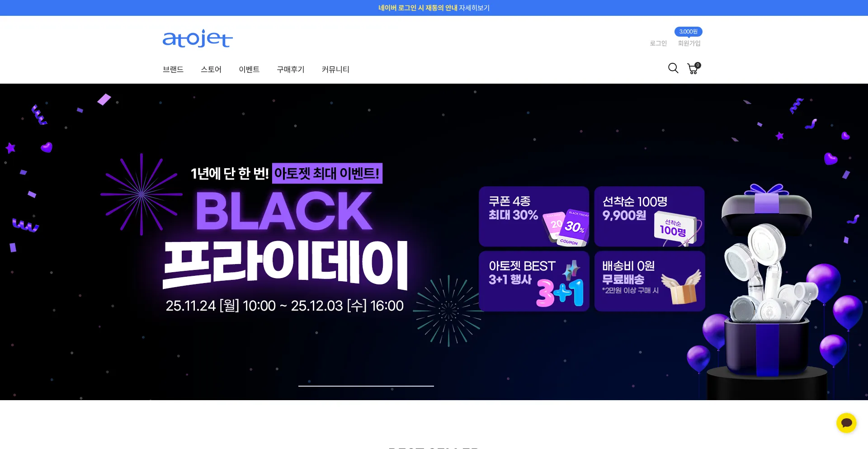This screenshot has height=449, width=868.
Task: Select the 배송비 0원 무료배송 card
Action: coord(650,281)
